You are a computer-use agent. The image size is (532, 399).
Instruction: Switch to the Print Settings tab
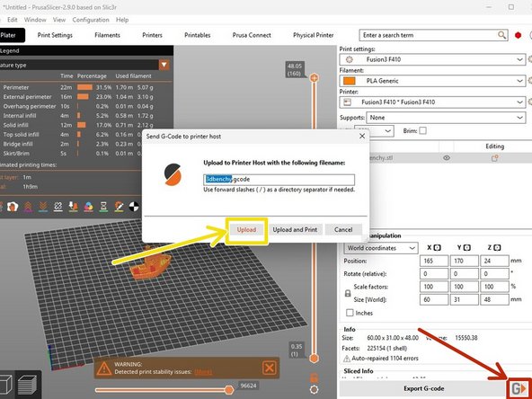pos(55,35)
